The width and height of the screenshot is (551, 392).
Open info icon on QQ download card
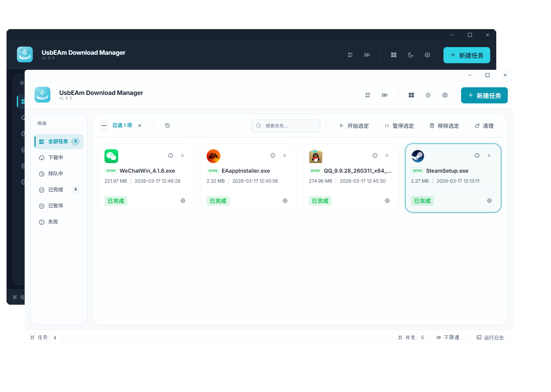[375, 155]
